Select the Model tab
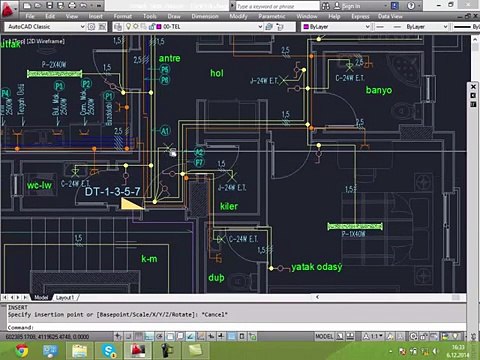Viewport: 480px width, 360px height. (x=41, y=297)
